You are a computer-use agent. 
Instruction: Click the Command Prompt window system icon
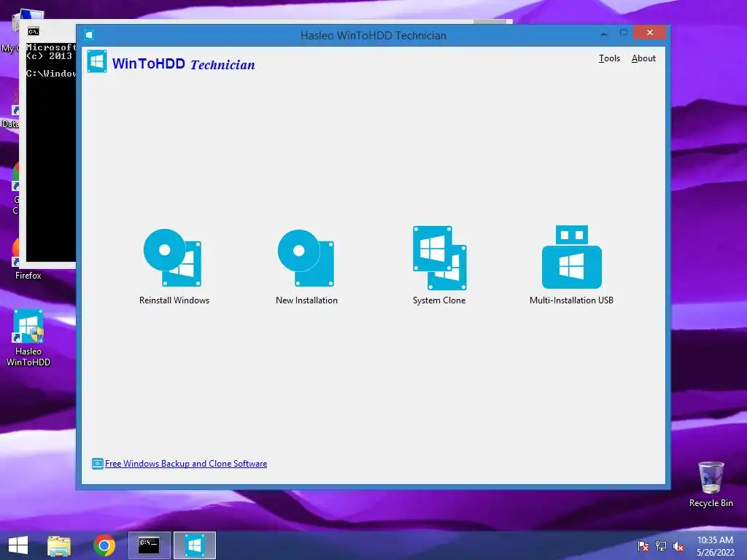[x=34, y=31]
